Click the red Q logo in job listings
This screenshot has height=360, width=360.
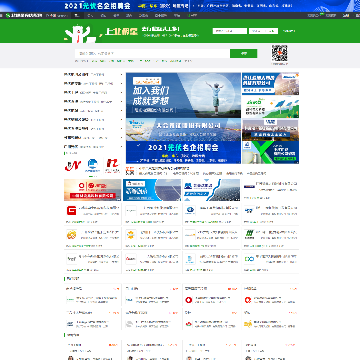(x=248, y=300)
